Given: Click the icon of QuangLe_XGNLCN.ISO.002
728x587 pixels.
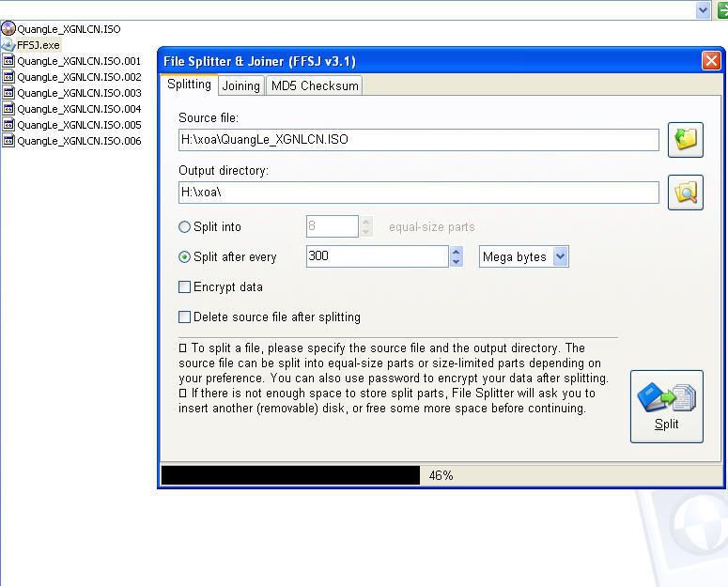Looking at the screenshot, I should coord(8,77).
